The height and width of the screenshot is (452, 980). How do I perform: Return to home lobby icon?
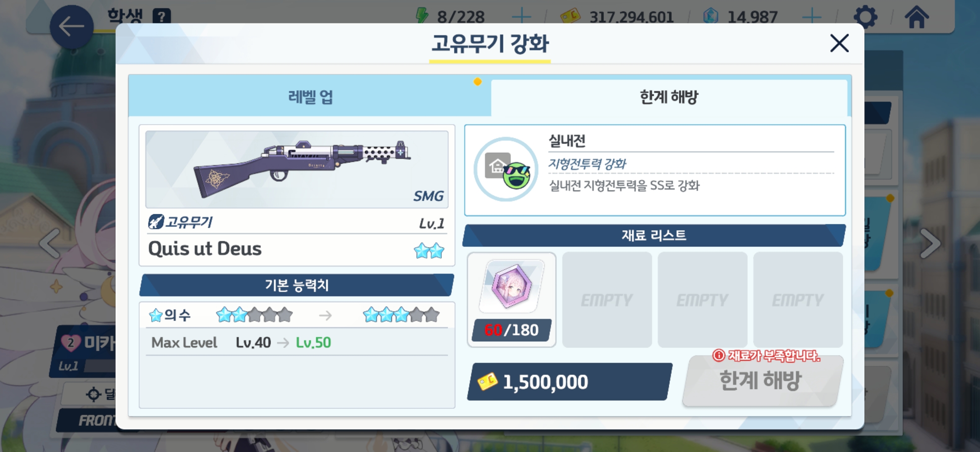(x=917, y=17)
